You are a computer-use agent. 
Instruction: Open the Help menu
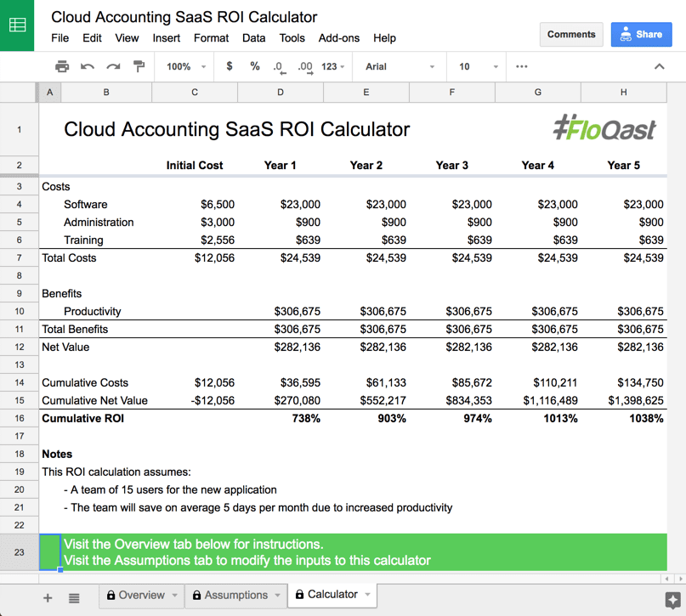pyautogui.click(x=384, y=38)
